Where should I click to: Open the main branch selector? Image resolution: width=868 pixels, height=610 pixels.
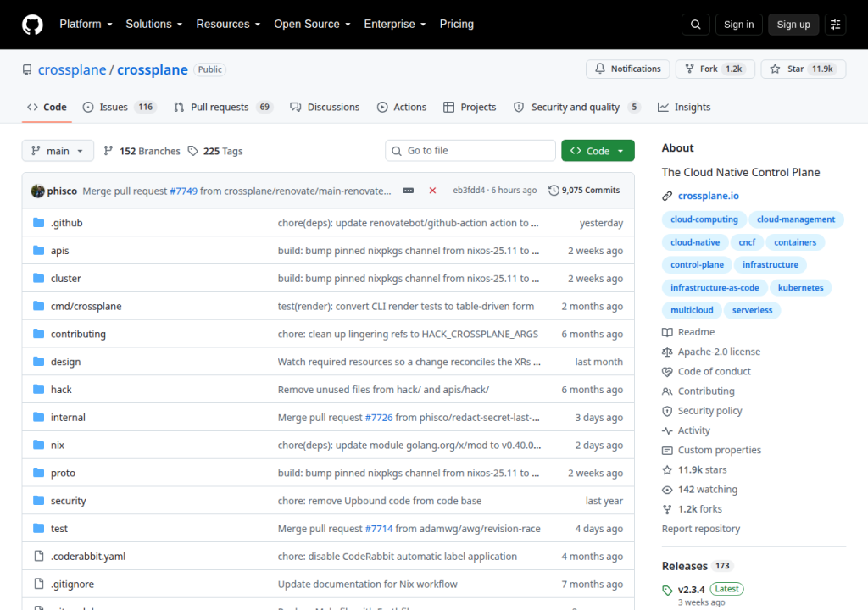click(58, 151)
